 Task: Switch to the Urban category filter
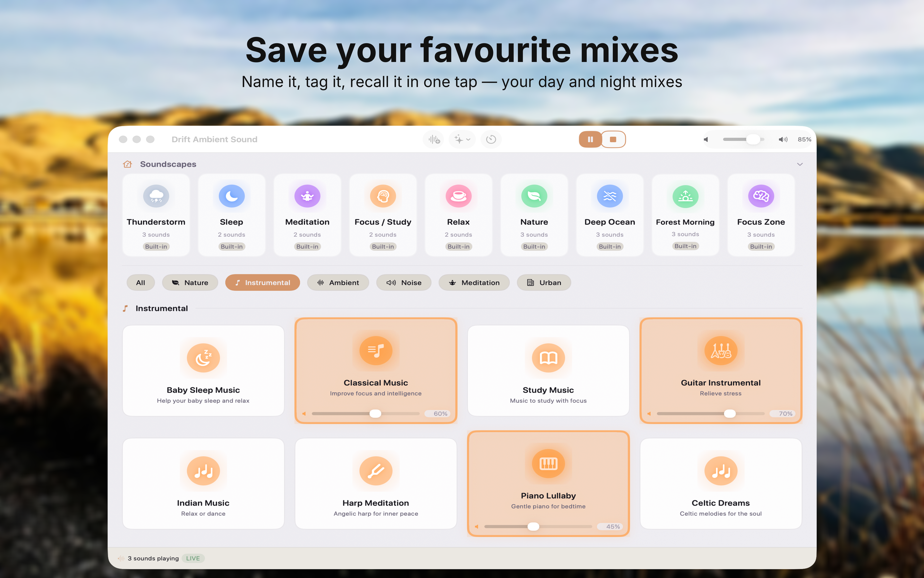[544, 283]
